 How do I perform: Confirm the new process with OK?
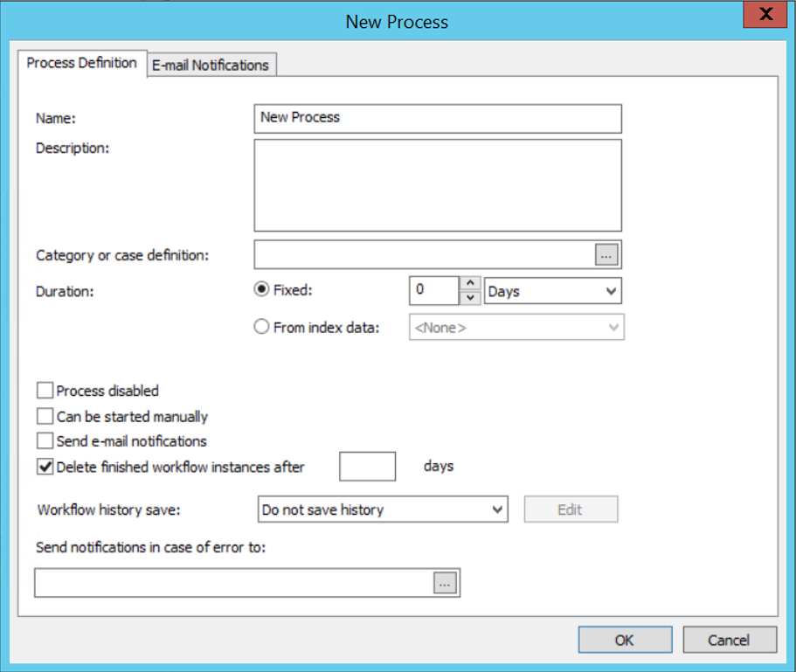624,639
